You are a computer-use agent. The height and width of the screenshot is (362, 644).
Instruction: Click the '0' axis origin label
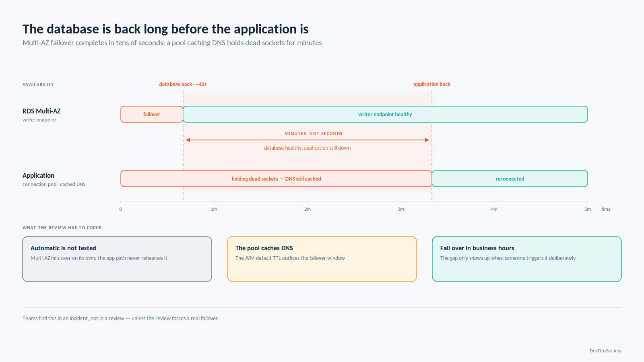(121, 209)
